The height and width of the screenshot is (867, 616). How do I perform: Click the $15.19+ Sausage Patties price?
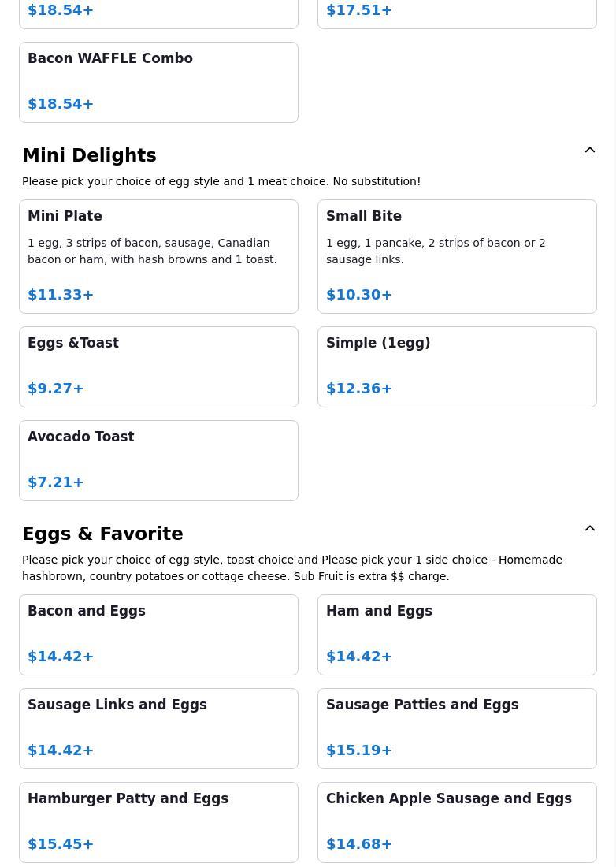359,750
